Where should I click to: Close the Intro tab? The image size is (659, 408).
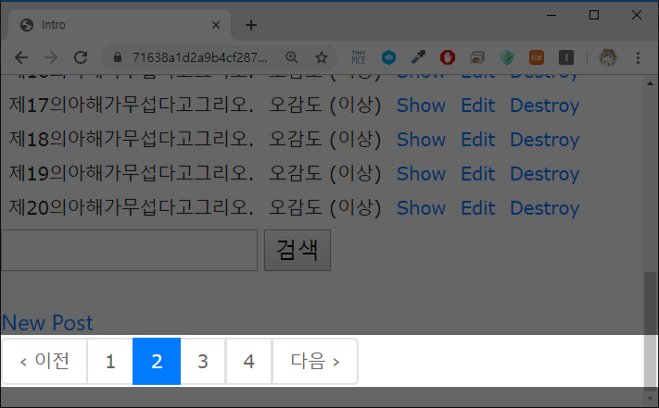pyautogui.click(x=216, y=25)
